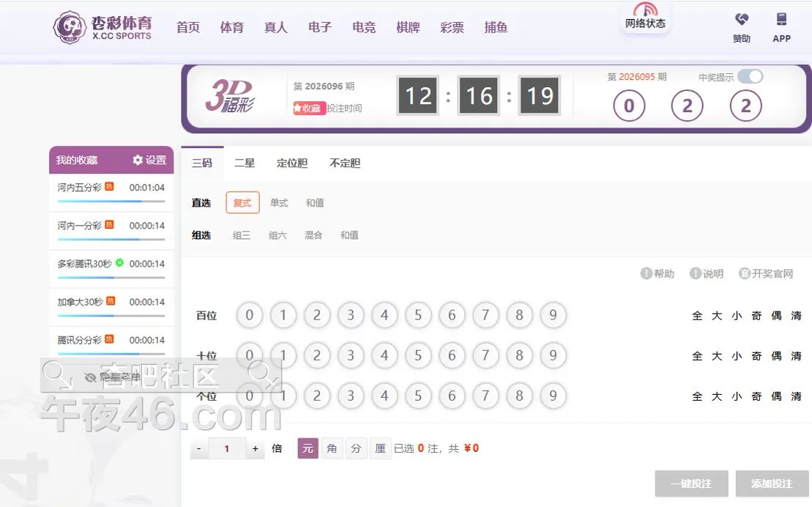
Task: Open the 体育 sports nav menu
Action: [x=232, y=27]
